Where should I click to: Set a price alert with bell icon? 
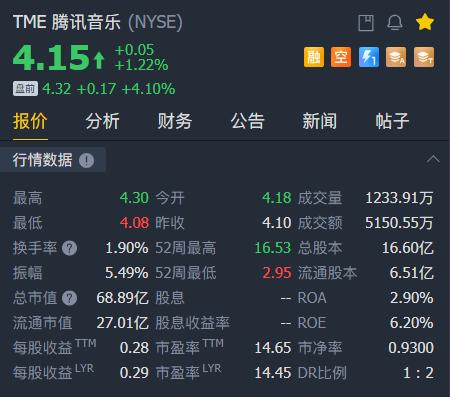click(395, 23)
